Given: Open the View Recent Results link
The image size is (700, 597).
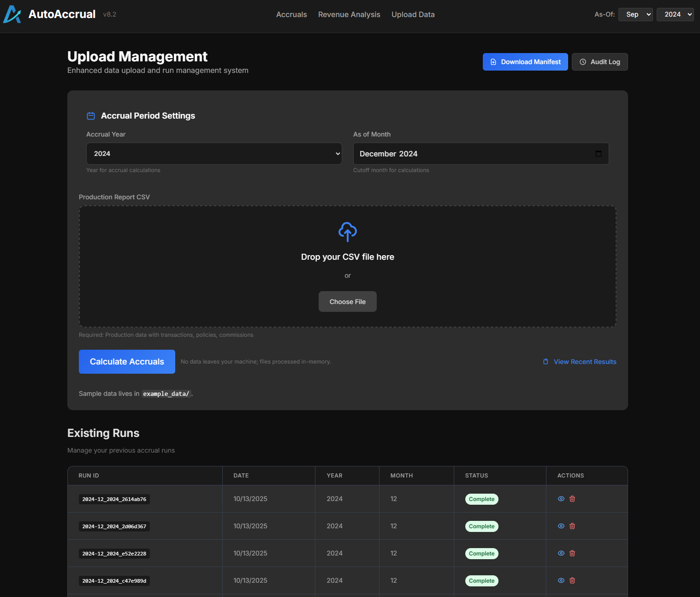Looking at the screenshot, I should tap(584, 362).
